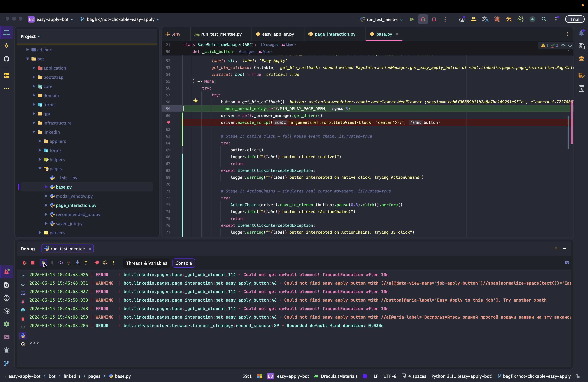Viewport: 588px width, 382px height.
Task: Collapse the linkedin folder
Action: (34, 132)
